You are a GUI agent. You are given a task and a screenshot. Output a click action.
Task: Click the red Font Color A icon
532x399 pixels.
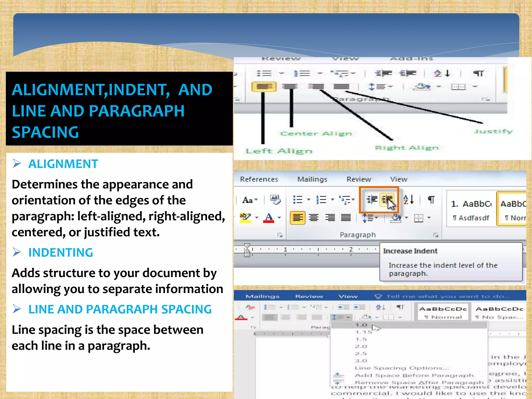click(269, 217)
